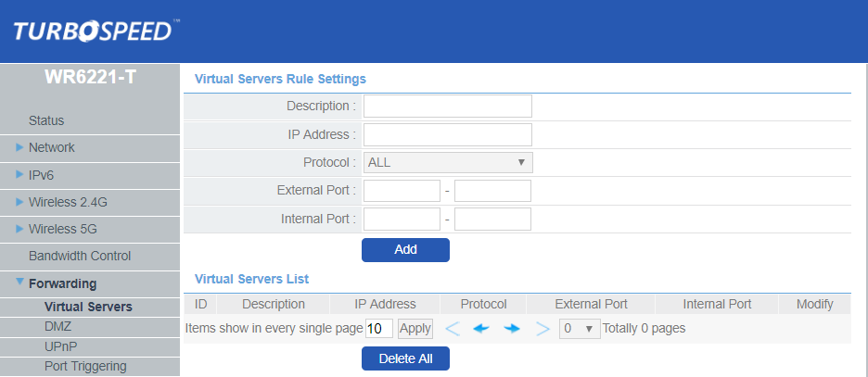Open the page number dropdown
The image size is (868, 377).
[578, 329]
